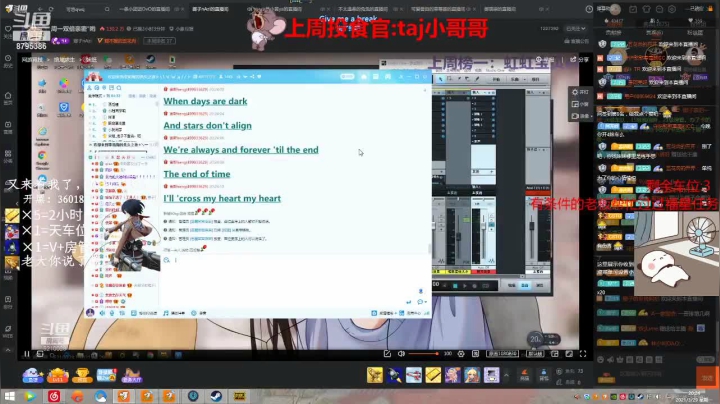This screenshot has width=720, height=404.
Task: Click 'I'll 'cross my heart my heart'
Action: tap(222, 198)
